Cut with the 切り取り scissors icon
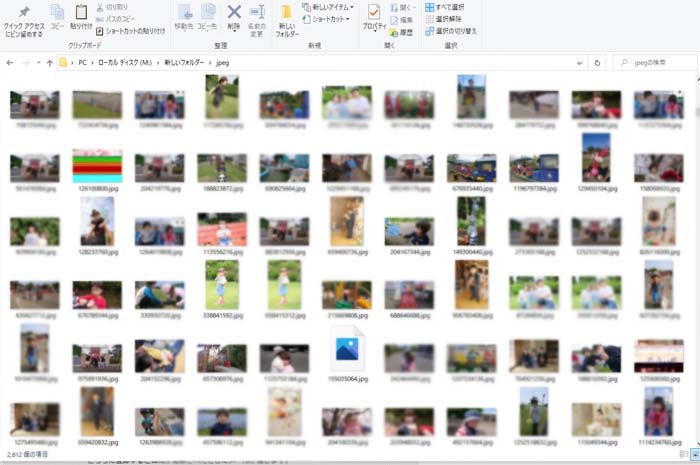 click(x=112, y=7)
